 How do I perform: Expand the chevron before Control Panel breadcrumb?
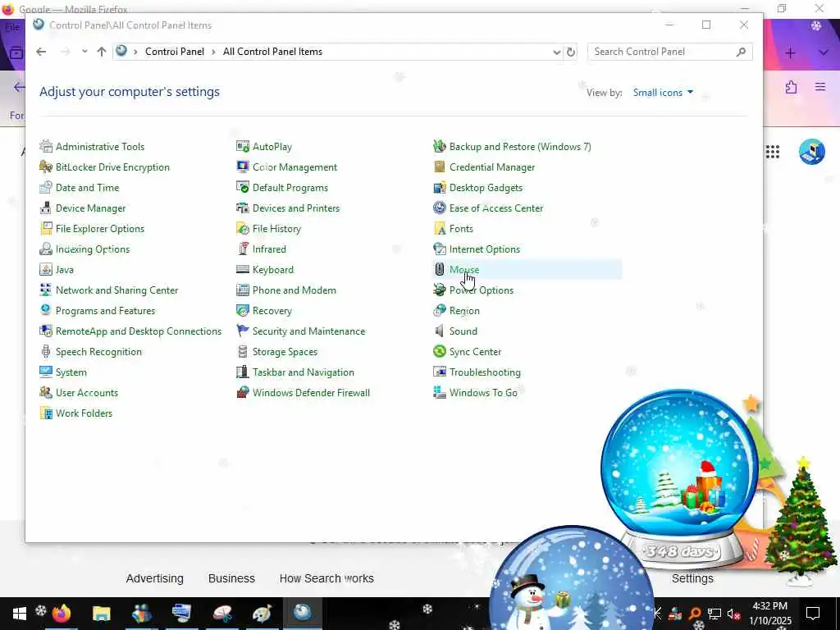tap(135, 52)
